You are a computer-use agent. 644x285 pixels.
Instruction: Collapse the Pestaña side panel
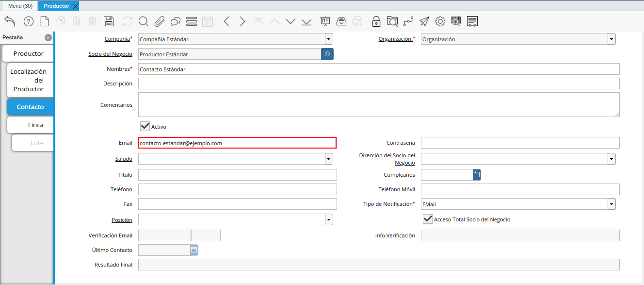tap(48, 37)
